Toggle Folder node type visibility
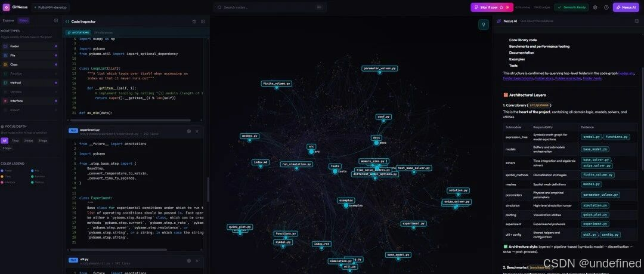The width and height of the screenshot is (644, 274). 29,47
